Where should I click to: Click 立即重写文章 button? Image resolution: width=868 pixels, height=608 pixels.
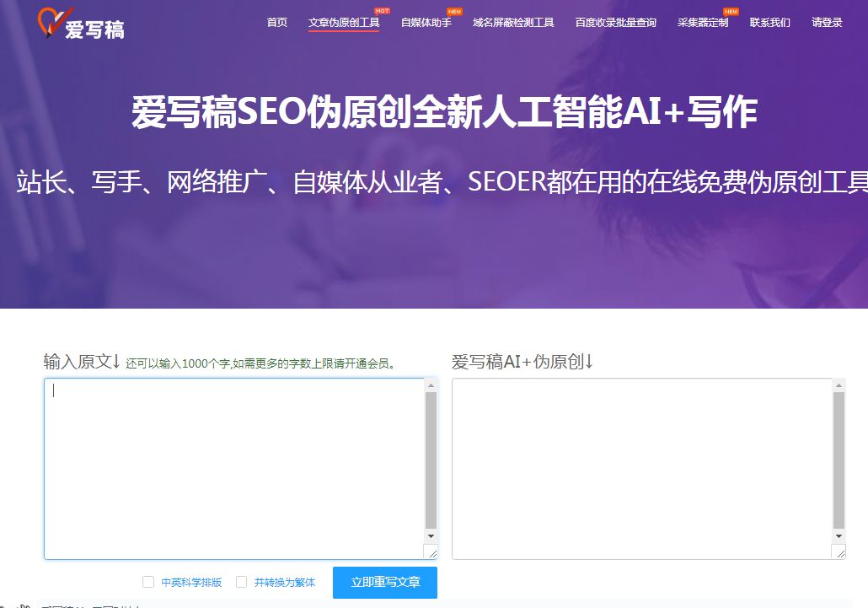click(385, 583)
